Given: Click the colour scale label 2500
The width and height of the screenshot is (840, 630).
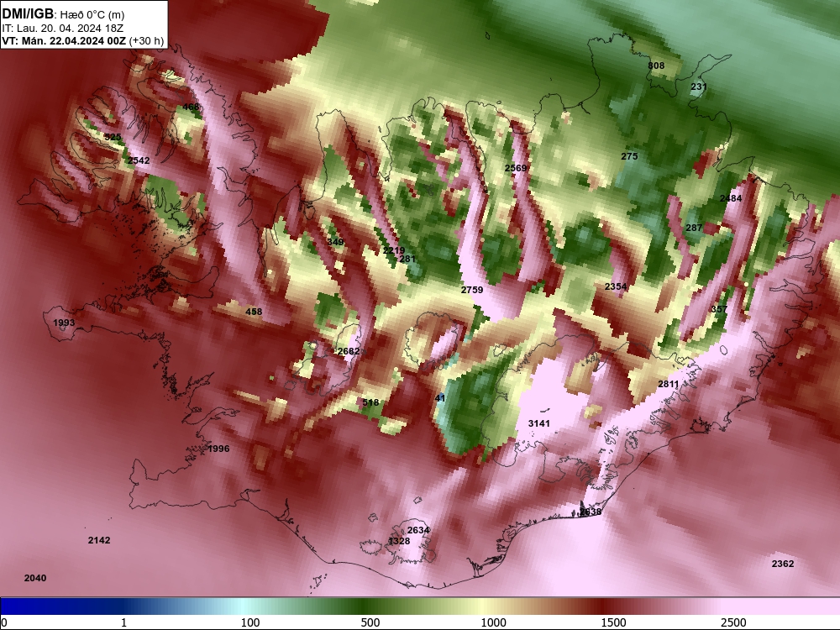Looking at the screenshot, I should point(733,622).
